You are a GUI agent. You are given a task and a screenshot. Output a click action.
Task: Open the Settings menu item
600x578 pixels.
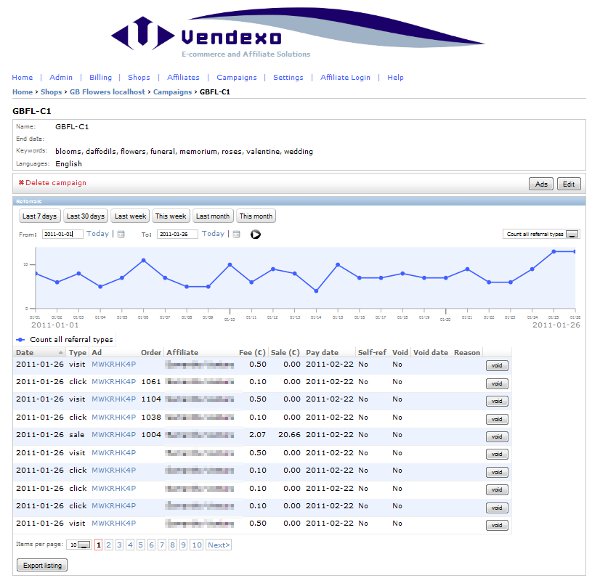[288, 77]
